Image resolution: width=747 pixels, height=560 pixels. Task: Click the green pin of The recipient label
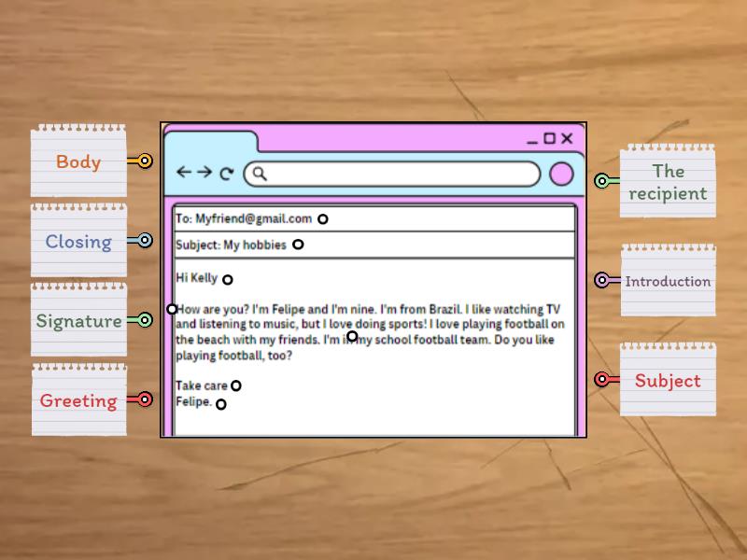click(602, 181)
